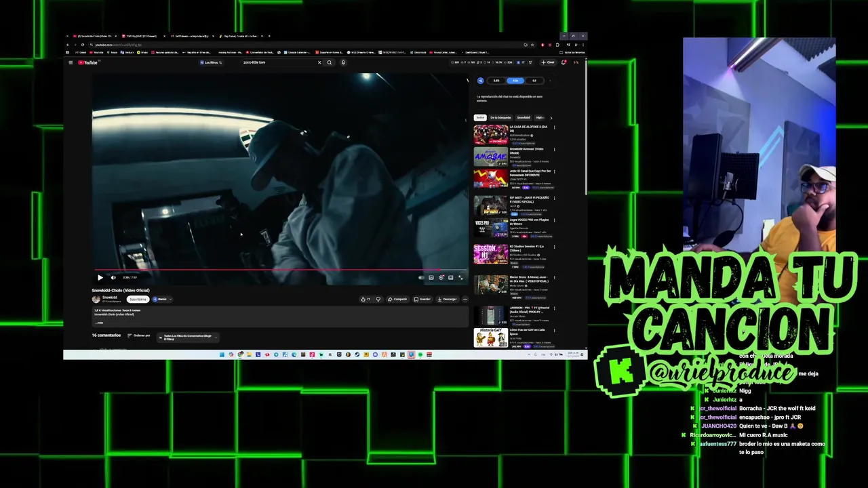This screenshot has height=488, width=868.
Task: Select De tu búsqueda filter chip
Action: [500, 118]
